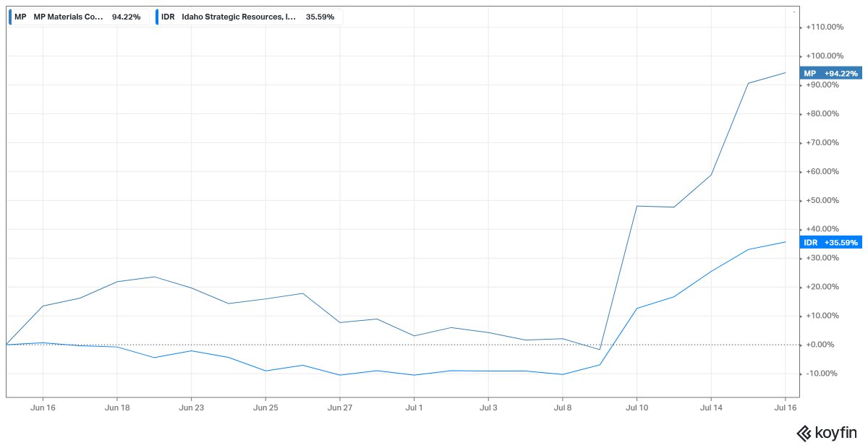Click the +110.00% axis label
Viewport: 868px width, 448px height.
click(x=825, y=27)
